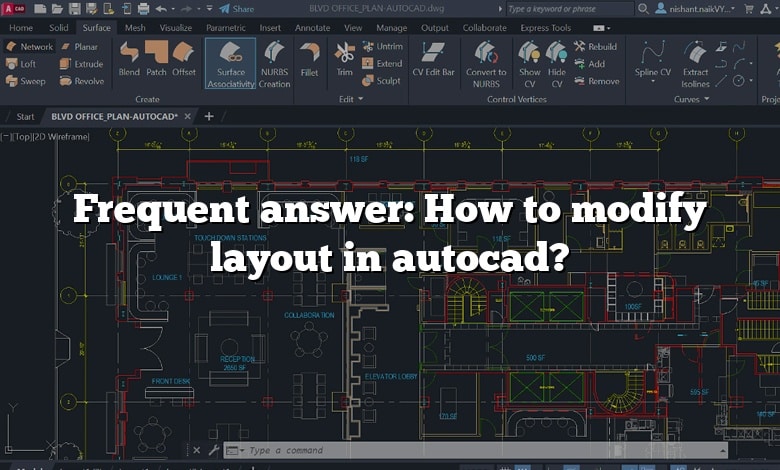Open the Express Tools ribbon tab

point(546,28)
